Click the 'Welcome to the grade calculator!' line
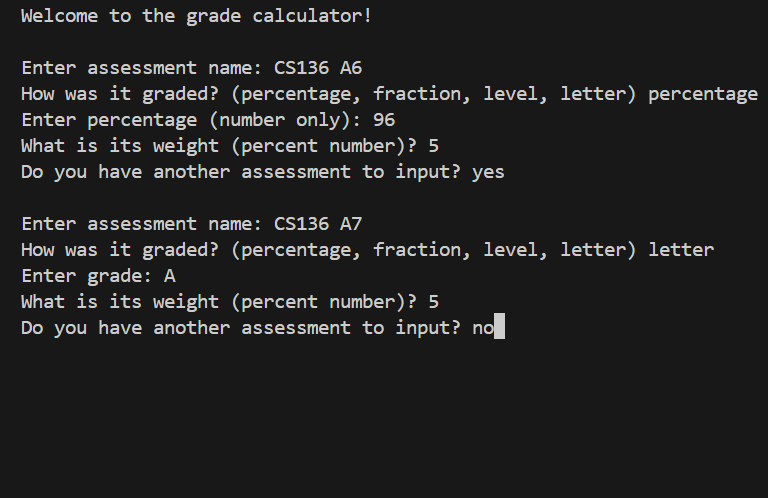Image resolution: width=768 pixels, height=498 pixels. pos(196,16)
